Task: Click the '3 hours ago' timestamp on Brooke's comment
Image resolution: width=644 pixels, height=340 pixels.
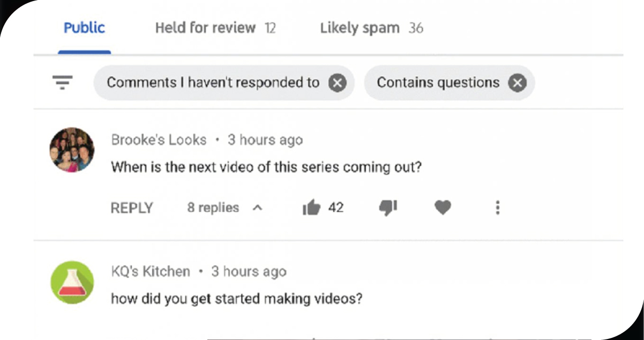Action: click(265, 140)
